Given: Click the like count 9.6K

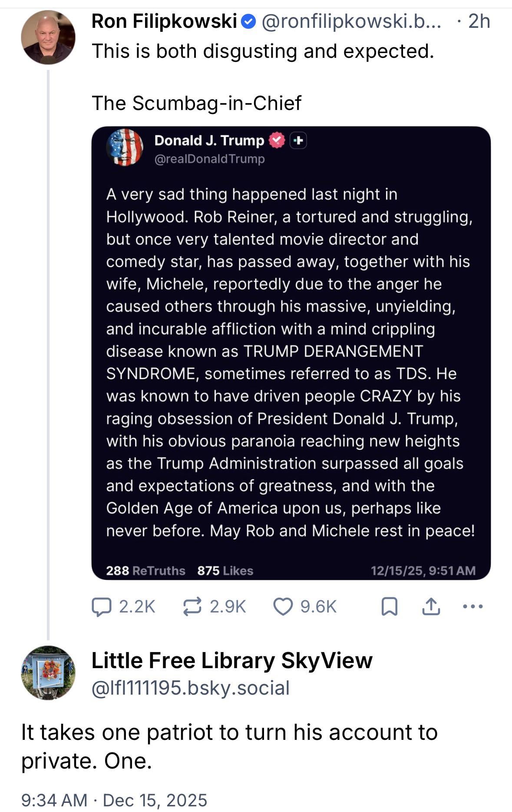Looking at the screenshot, I should point(318,607).
